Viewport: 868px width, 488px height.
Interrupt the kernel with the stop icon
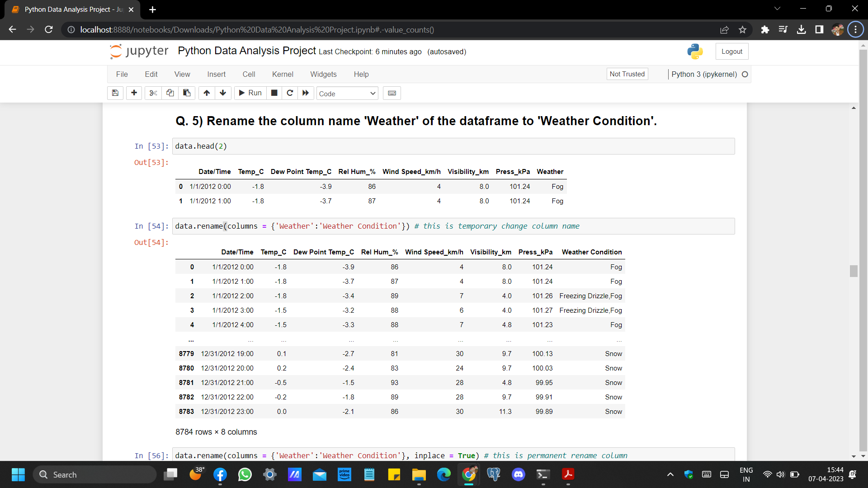click(274, 93)
